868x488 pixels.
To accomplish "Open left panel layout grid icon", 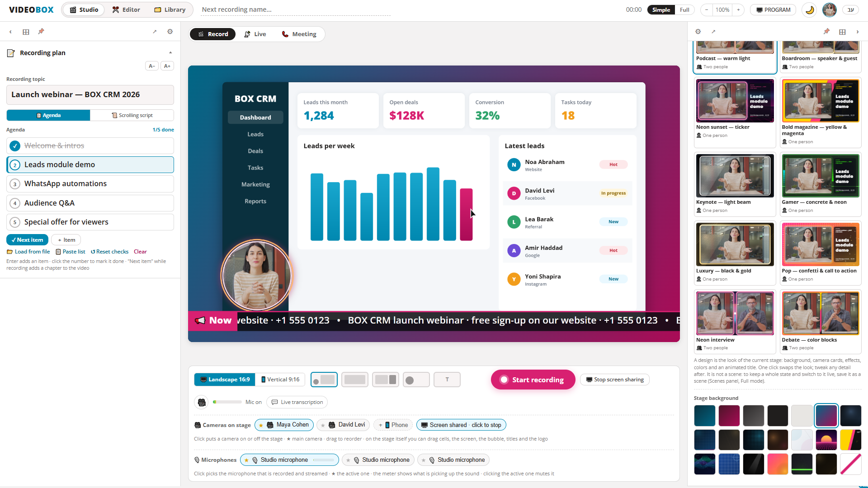I will point(26,32).
